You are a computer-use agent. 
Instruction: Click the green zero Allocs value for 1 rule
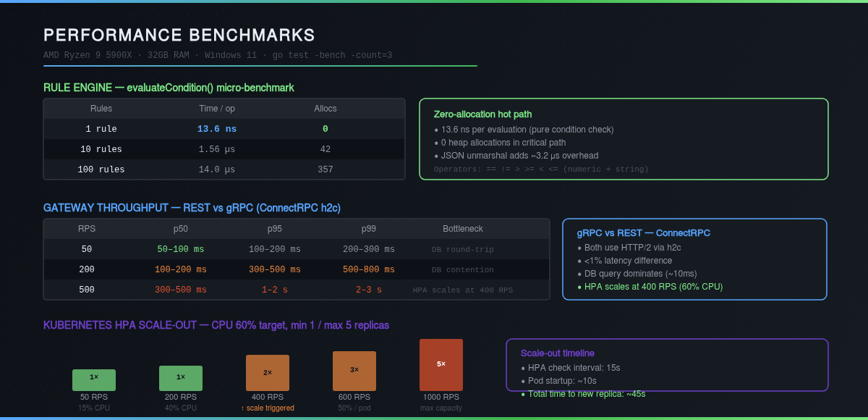(x=325, y=128)
